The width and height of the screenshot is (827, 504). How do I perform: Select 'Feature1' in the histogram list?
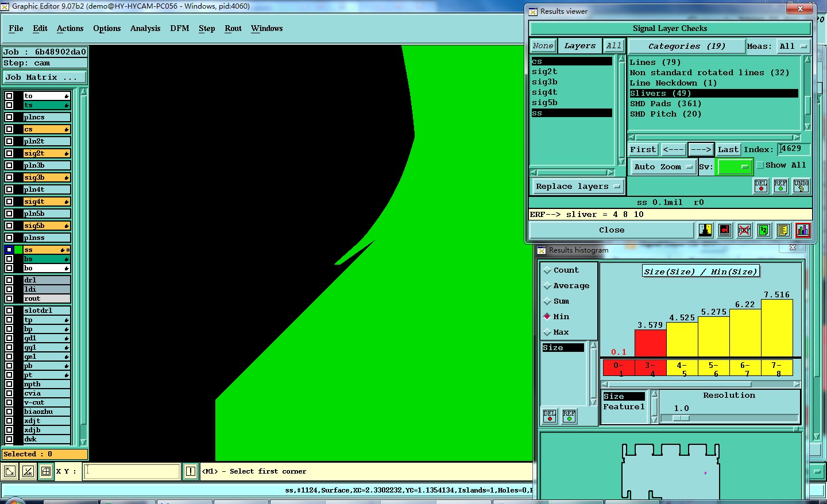click(x=624, y=407)
